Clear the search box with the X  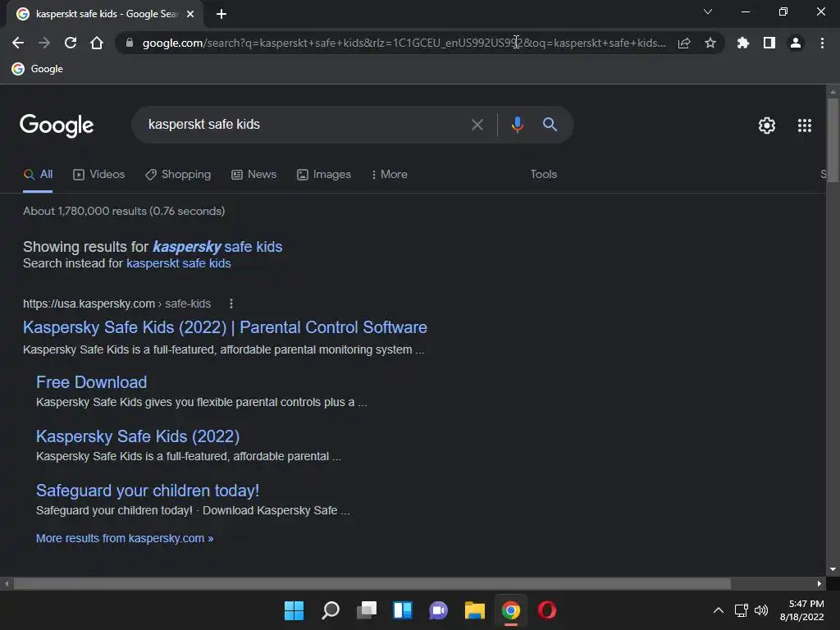[x=477, y=125]
